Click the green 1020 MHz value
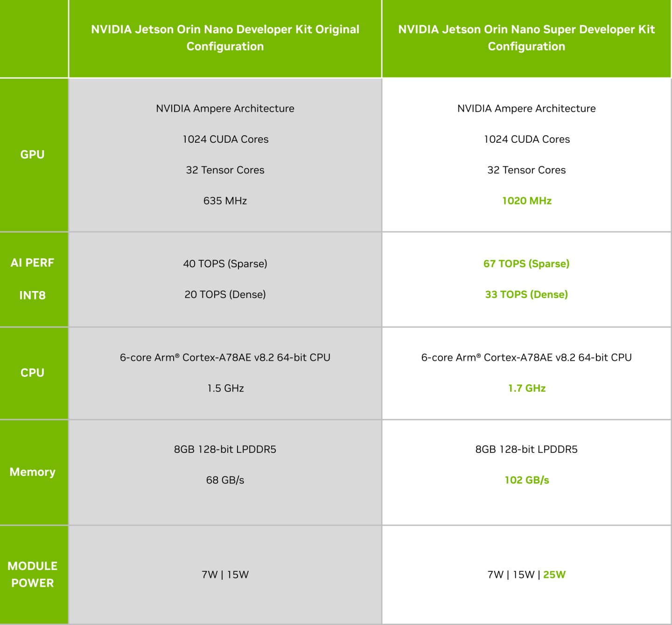Screen dimensions: 672x625 pyautogui.click(x=527, y=201)
